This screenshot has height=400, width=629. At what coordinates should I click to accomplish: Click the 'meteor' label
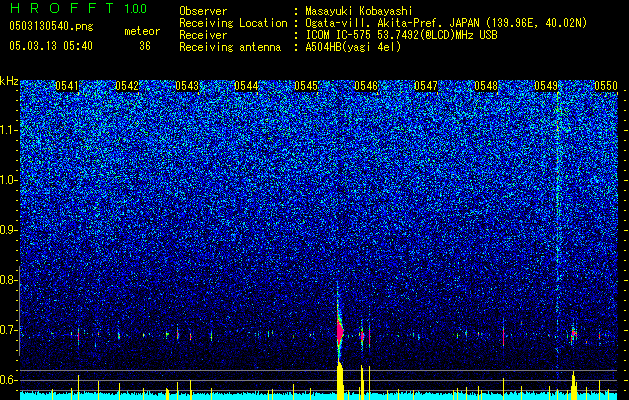pyautogui.click(x=142, y=31)
